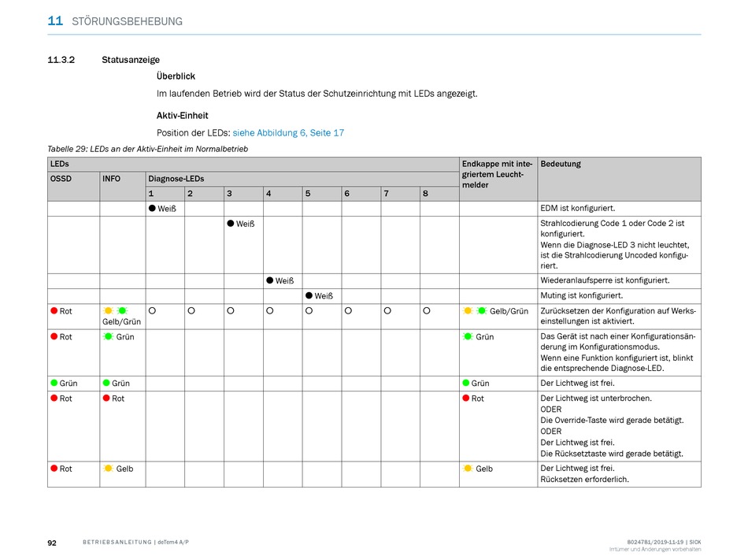The image size is (748, 560).
Task: Click the empty circle under Diagnose-LED 2
Action: [x=191, y=311]
